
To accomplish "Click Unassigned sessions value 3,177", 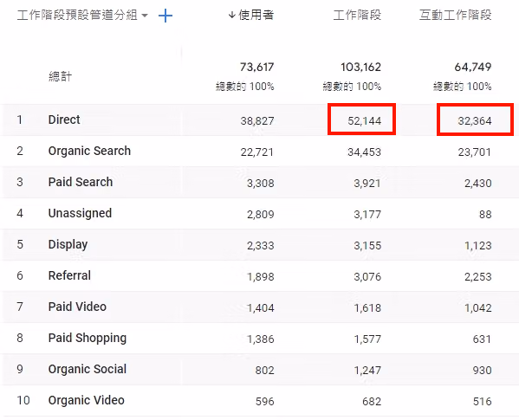I will [367, 215].
